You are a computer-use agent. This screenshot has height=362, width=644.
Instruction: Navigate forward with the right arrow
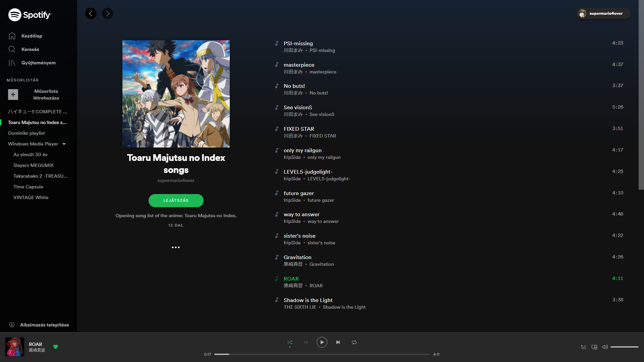click(108, 13)
